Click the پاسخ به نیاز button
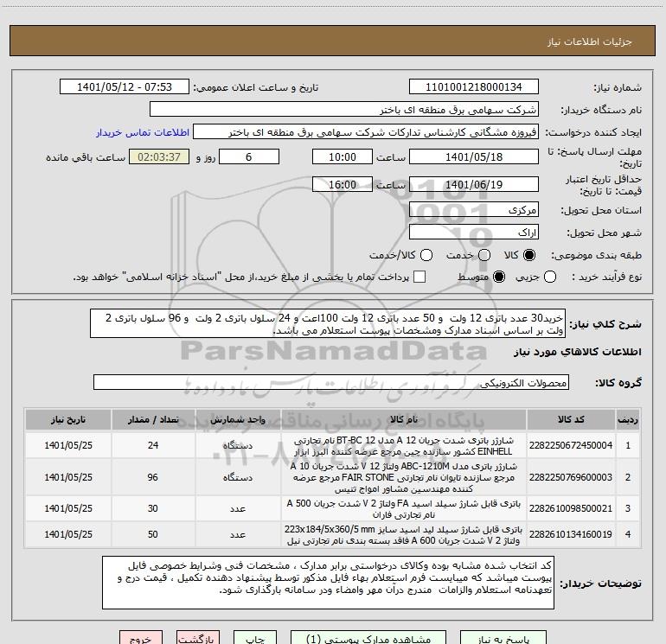This screenshot has width=666, height=644. click(503, 638)
